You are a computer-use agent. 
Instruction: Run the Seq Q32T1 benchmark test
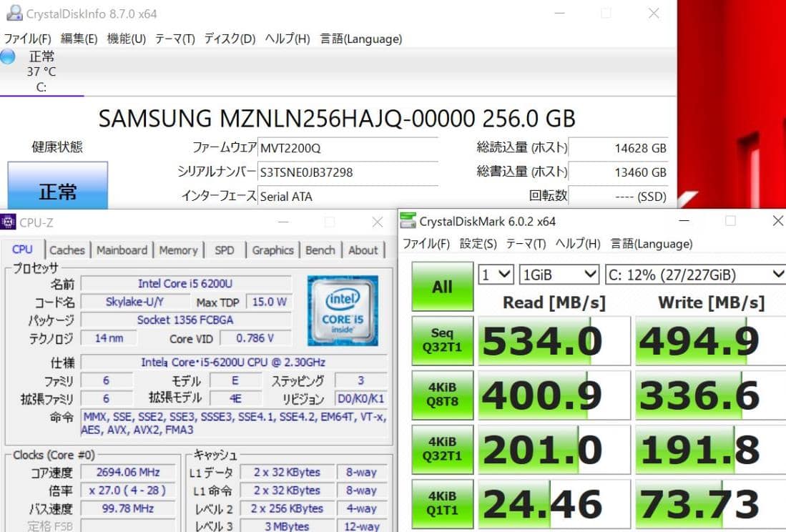pyautogui.click(x=443, y=340)
